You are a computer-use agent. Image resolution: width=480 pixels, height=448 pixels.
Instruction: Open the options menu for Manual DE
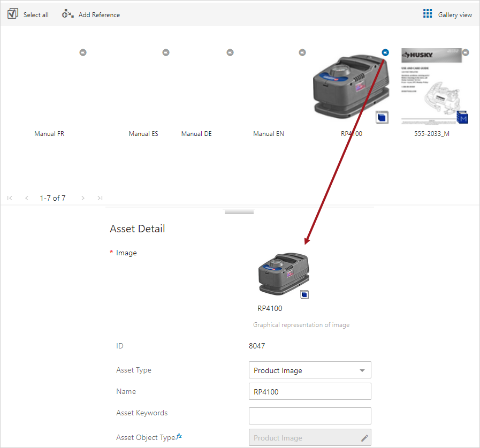coord(230,52)
